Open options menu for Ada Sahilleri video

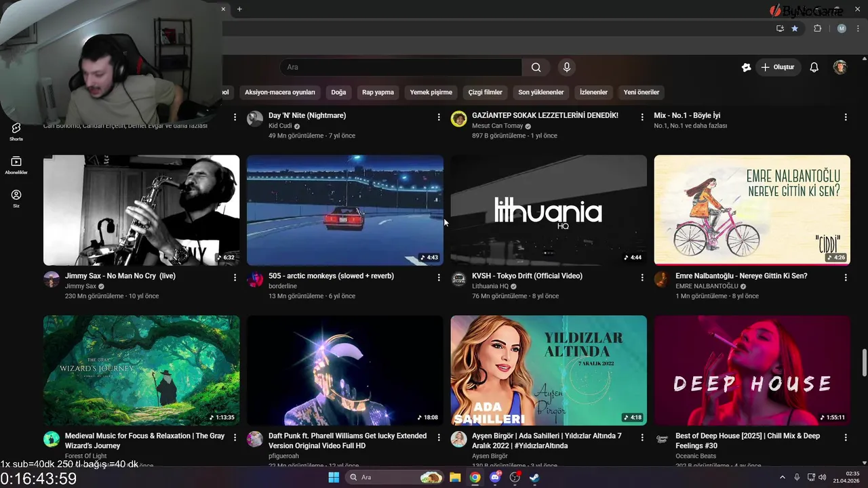[x=642, y=438]
